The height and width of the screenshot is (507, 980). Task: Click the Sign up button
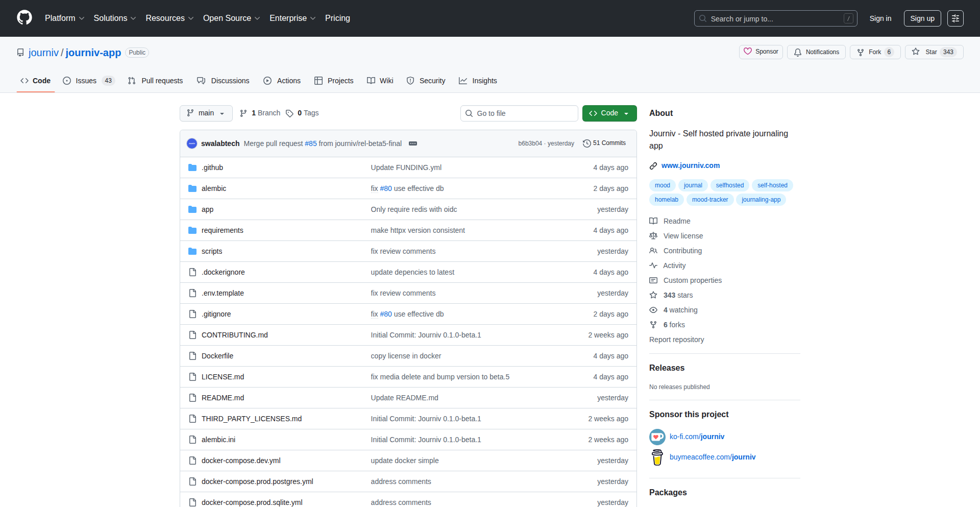pos(922,18)
